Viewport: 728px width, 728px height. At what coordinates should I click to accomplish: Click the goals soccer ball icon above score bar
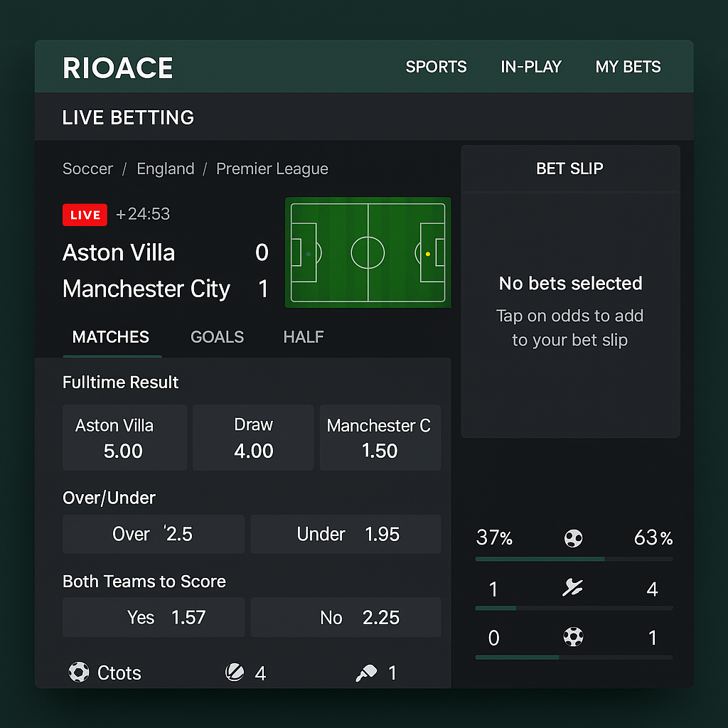tap(573, 637)
